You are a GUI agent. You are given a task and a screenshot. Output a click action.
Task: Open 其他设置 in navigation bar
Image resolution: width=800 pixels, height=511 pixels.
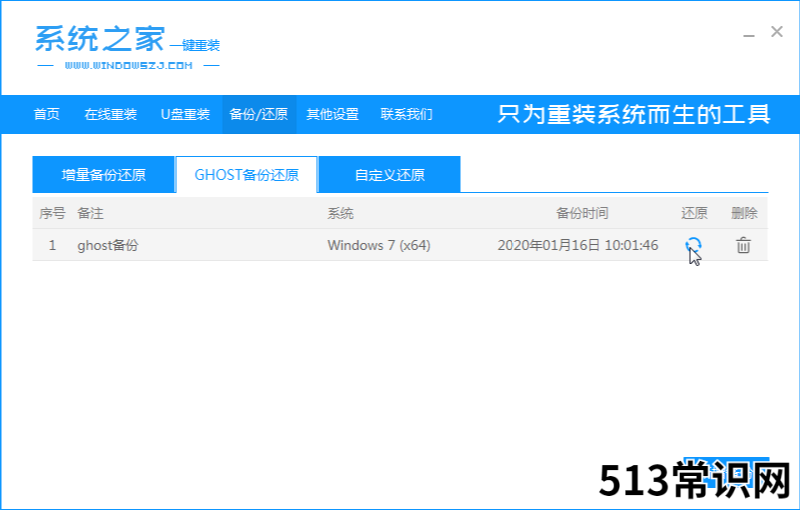[x=333, y=114]
